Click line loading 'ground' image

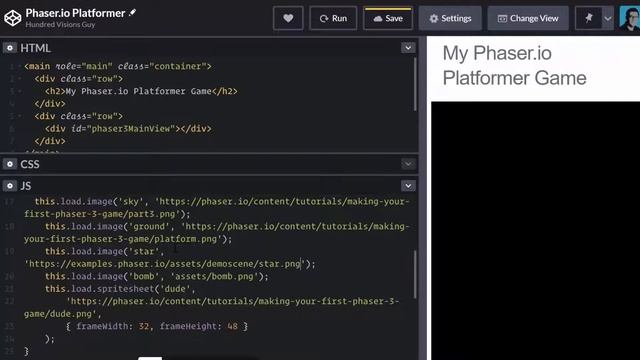click(216, 233)
